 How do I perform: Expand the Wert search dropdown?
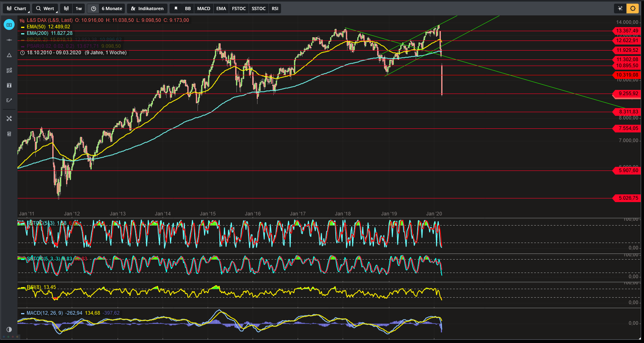click(x=45, y=9)
